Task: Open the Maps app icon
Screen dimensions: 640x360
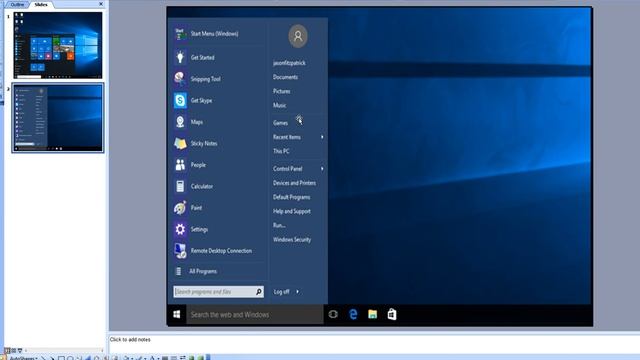Action: [x=180, y=122]
